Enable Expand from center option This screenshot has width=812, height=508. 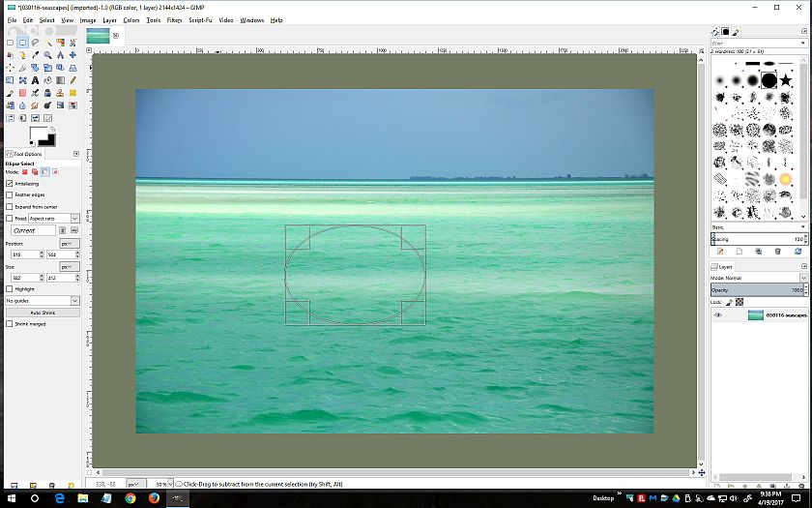10,206
